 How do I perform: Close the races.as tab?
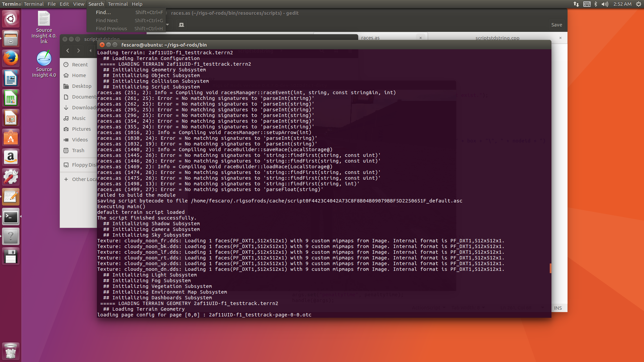(421, 38)
